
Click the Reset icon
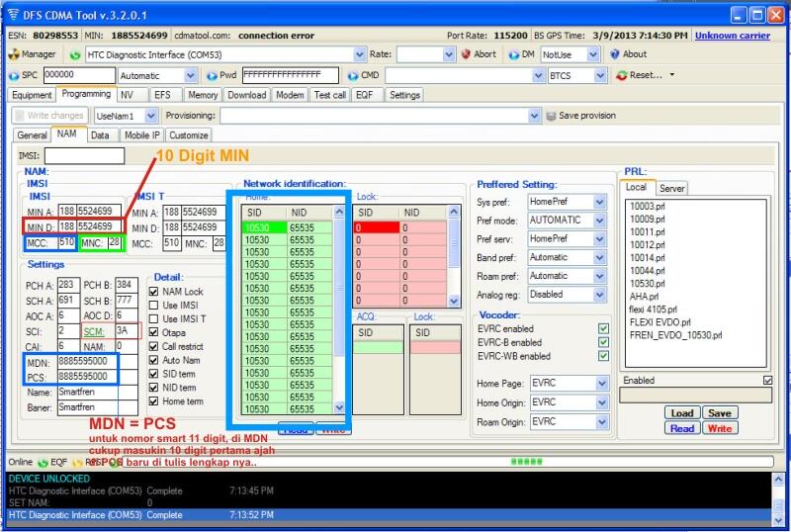pos(622,75)
